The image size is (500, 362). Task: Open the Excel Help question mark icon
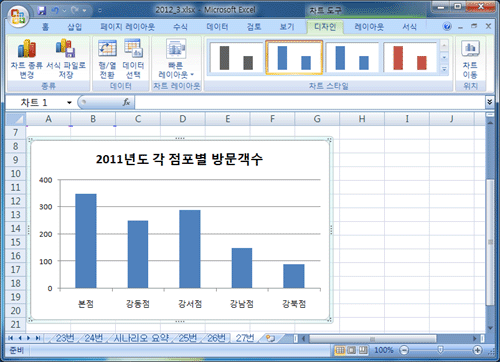(x=447, y=26)
